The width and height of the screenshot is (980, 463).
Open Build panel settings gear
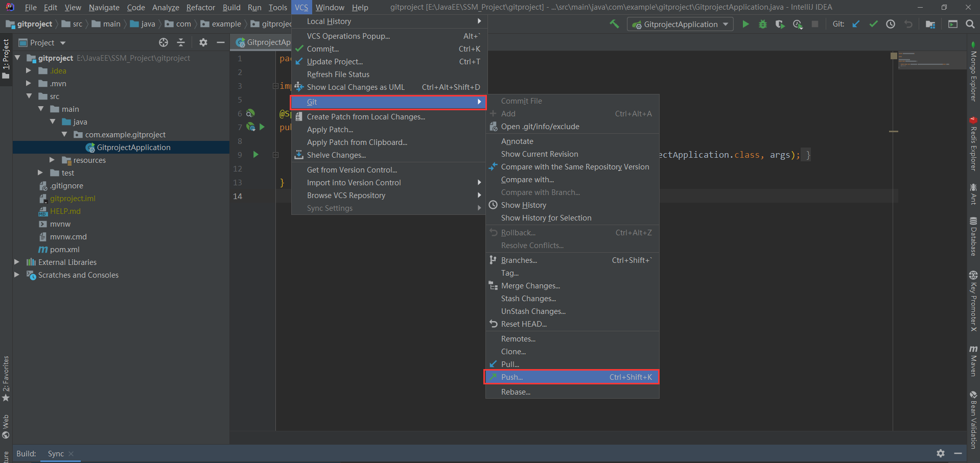tap(941, 453)
